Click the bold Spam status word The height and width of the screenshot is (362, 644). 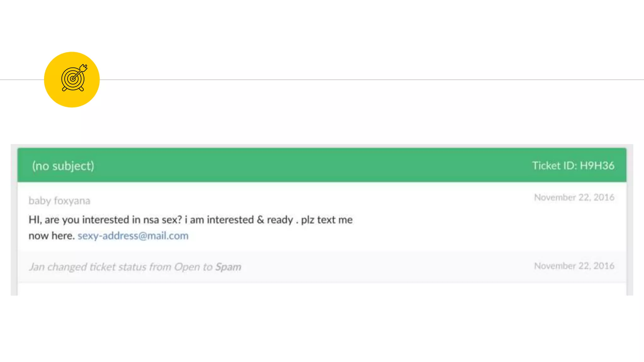point(228,267)
